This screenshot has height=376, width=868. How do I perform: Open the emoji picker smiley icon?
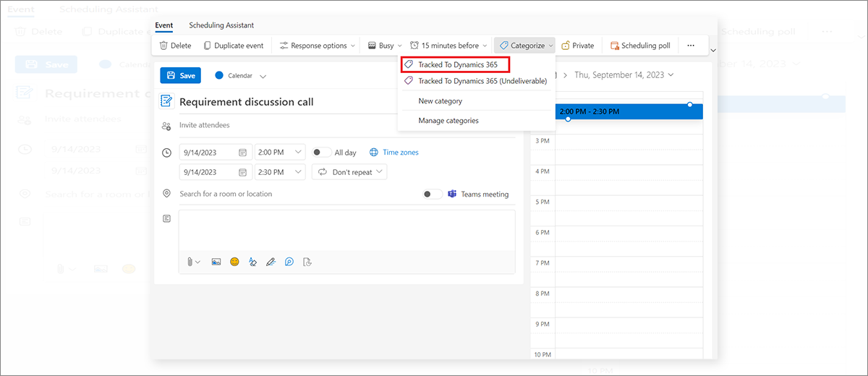(x=234, y=262)
